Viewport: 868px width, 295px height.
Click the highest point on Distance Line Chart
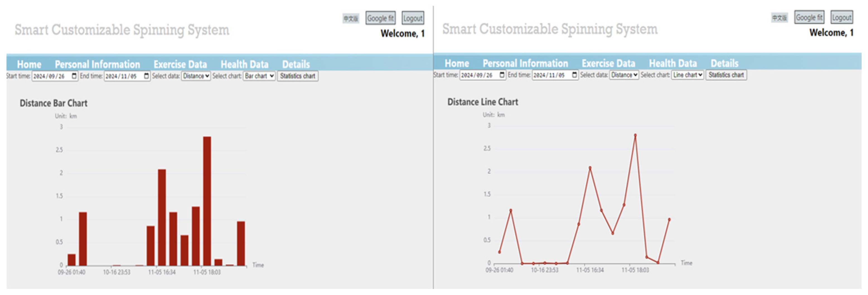pyautogui.click(x=635, y=135)
